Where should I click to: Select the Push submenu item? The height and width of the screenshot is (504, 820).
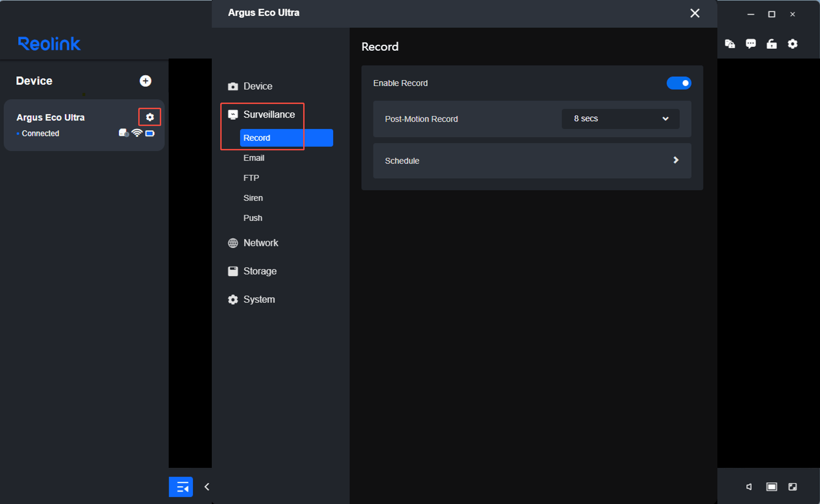pos(253,218)
